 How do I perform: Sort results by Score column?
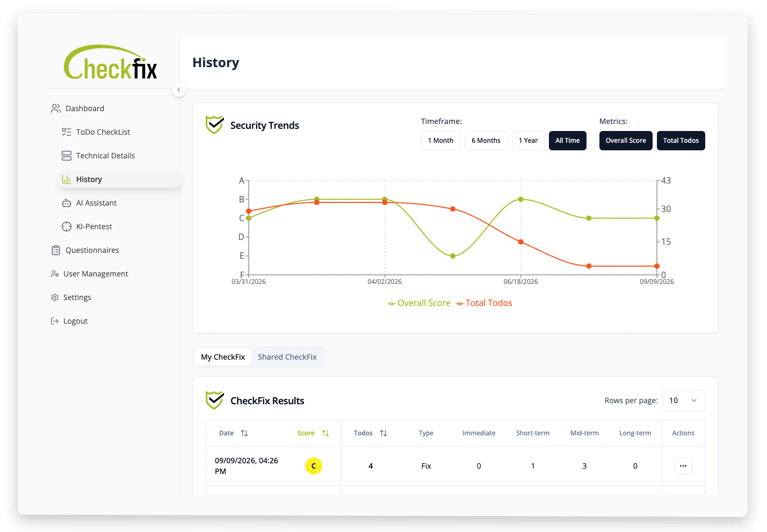tap(313, 433)
